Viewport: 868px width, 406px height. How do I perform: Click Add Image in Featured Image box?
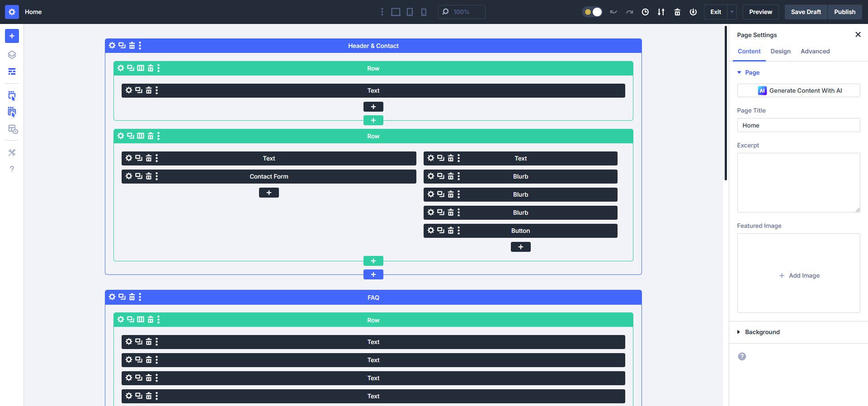[799, 275]
